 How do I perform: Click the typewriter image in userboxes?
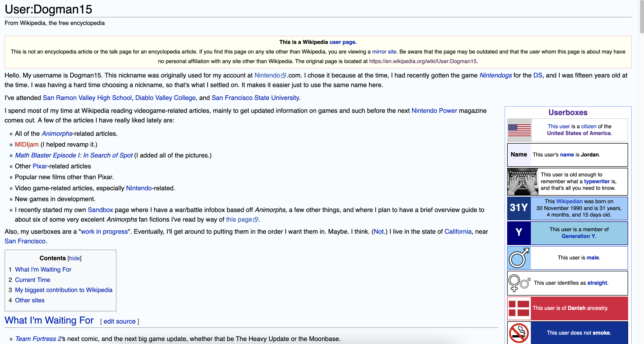click(x=523, y=182)
